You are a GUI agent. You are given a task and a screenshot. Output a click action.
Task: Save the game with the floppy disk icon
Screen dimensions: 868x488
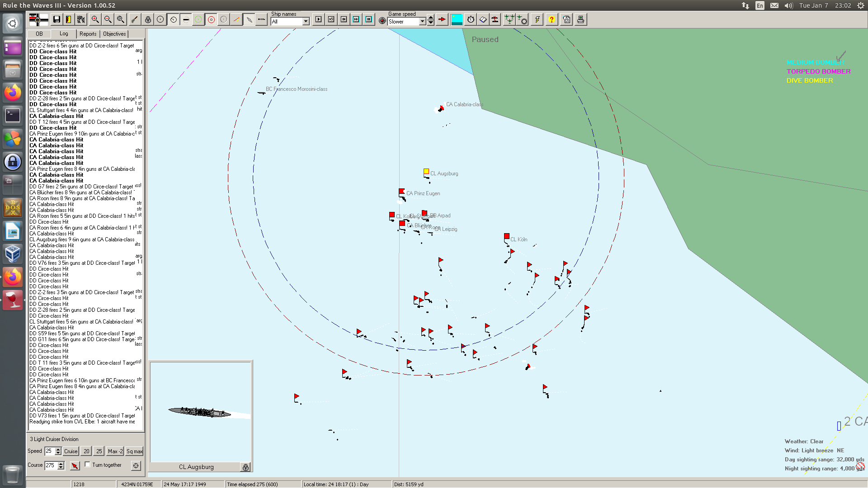pyautogui.click(x=57, y=19)
